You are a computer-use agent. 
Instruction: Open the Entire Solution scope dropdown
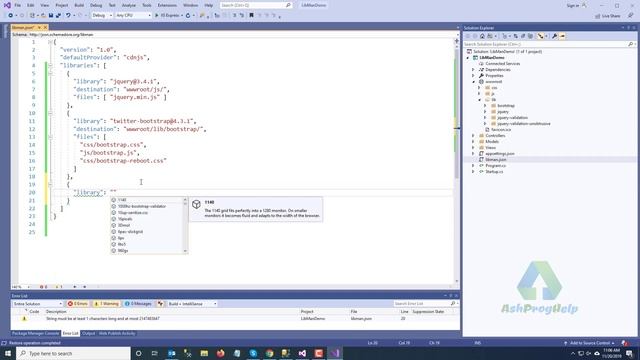pos(37,304)
